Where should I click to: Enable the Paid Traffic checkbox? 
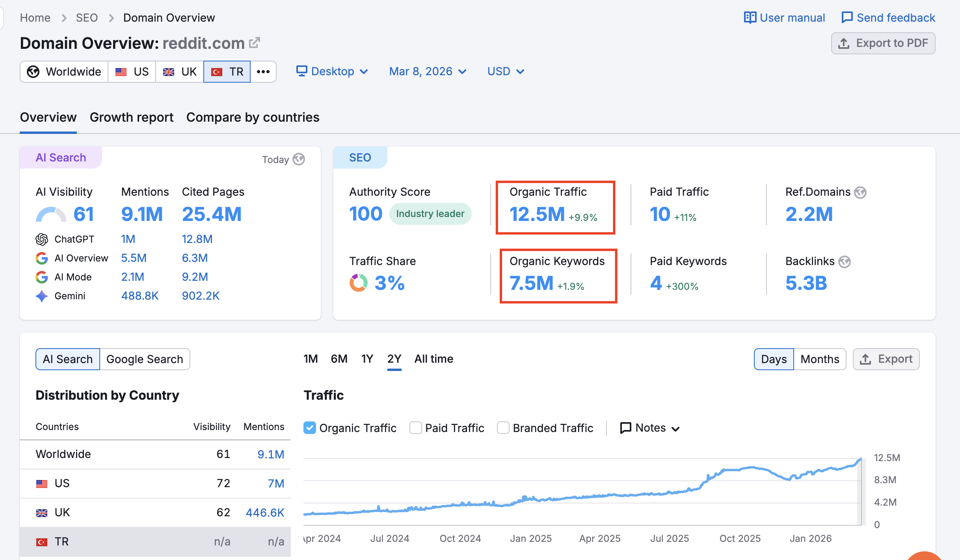[x=415, y=428]
